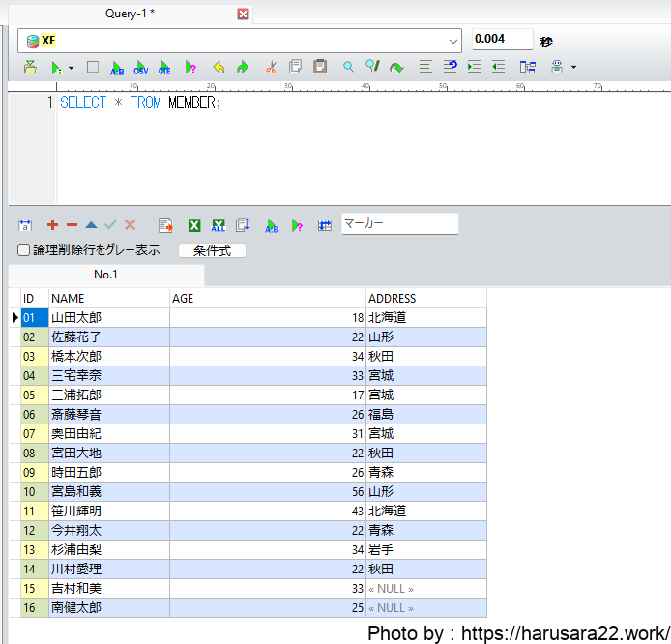The width and height of the screenshot is (671, 644).
Task: Click the AGE column header
Action: [267, 299]
